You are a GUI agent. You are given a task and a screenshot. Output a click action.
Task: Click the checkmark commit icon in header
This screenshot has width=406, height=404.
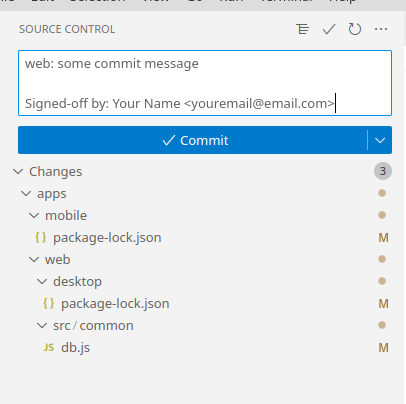click(329, 29)
